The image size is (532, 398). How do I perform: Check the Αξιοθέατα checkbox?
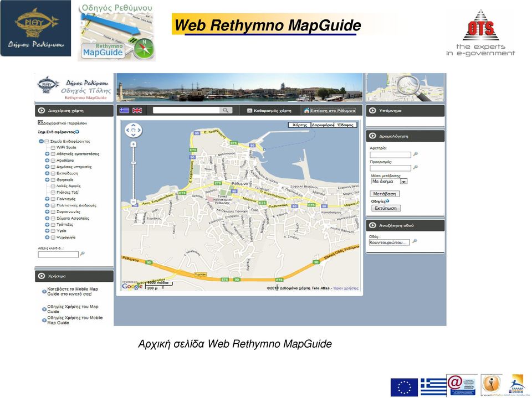point(53,161)
